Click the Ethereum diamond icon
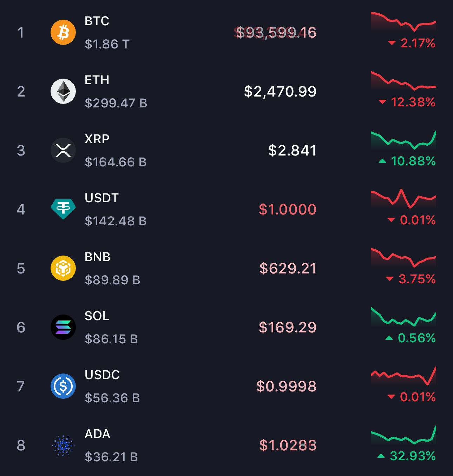 pos(63,91)
